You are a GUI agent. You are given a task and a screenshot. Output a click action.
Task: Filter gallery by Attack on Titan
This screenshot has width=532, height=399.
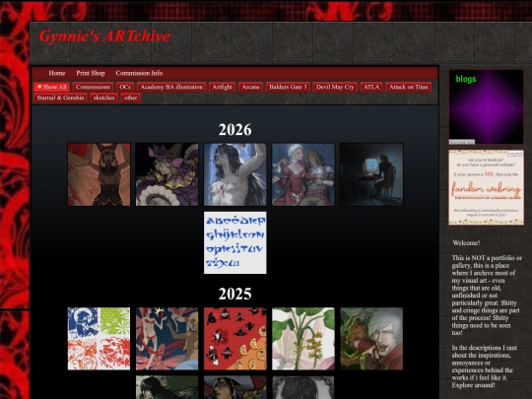tap(409, 87)
